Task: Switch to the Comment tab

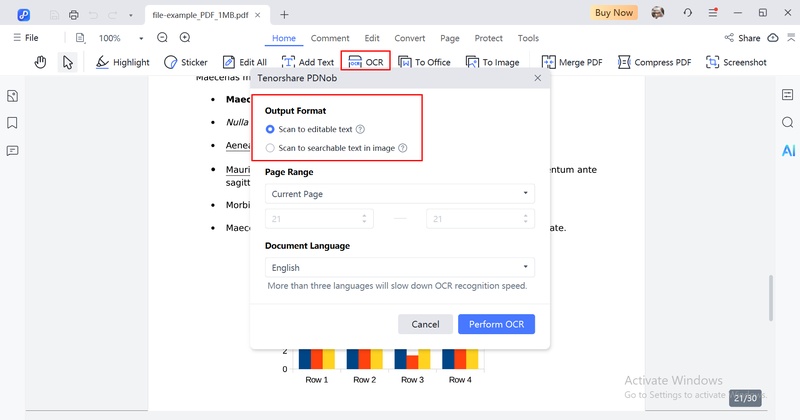Action: (330, 38)
